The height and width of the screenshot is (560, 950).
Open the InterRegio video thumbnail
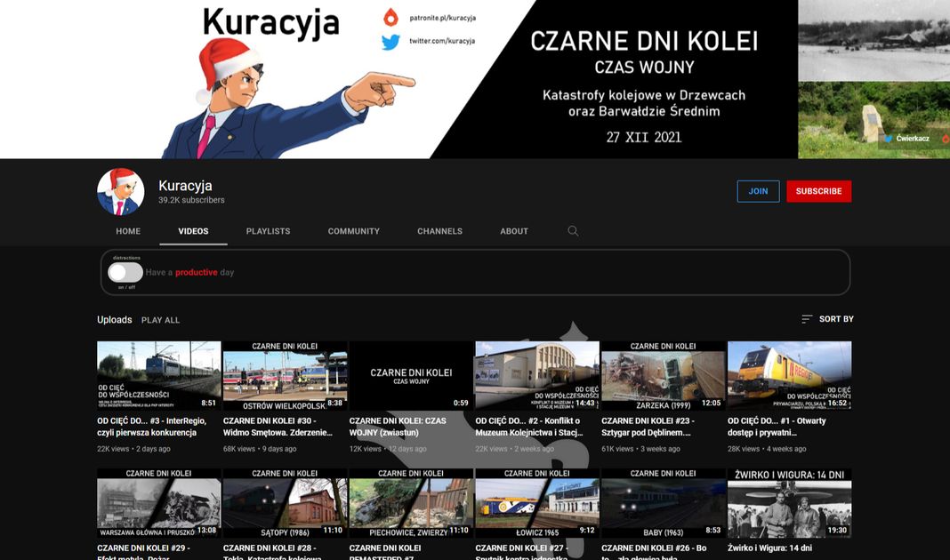pos(158,375)
